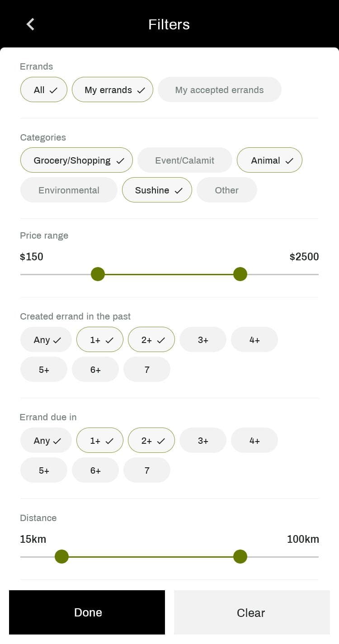This screenshot has height=644, width=339.
Task: Select the Event/Calamit category chip
Action: [184, 160]
